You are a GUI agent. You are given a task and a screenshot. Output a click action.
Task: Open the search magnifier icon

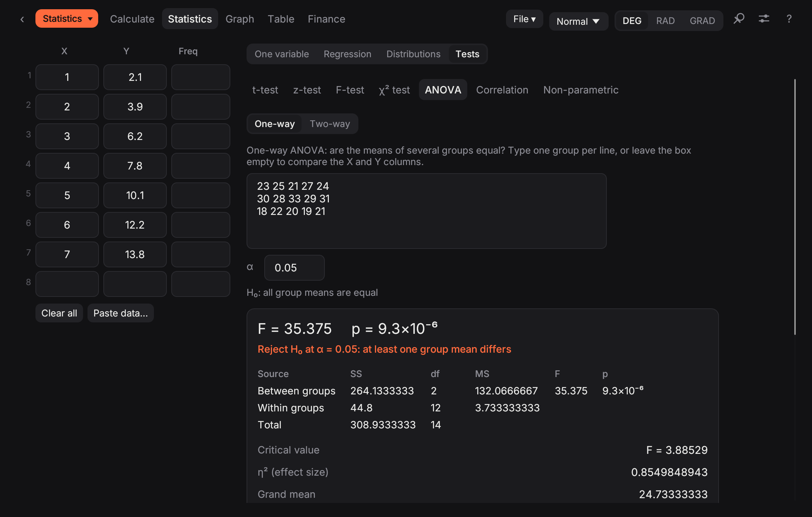[x=739, y=19]
